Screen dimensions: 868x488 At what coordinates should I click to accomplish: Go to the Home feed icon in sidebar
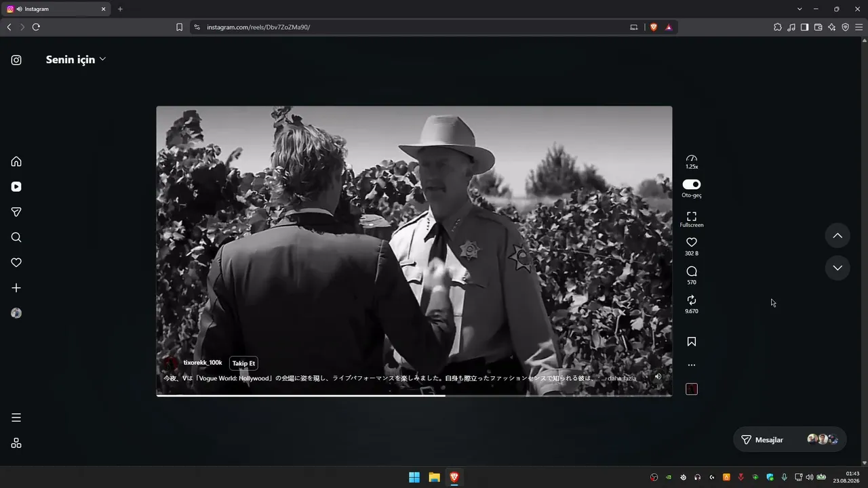click(x=16, y=161)
